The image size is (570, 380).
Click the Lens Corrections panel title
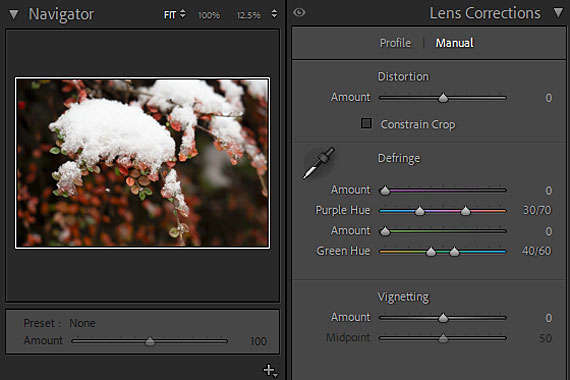point(485,13)
